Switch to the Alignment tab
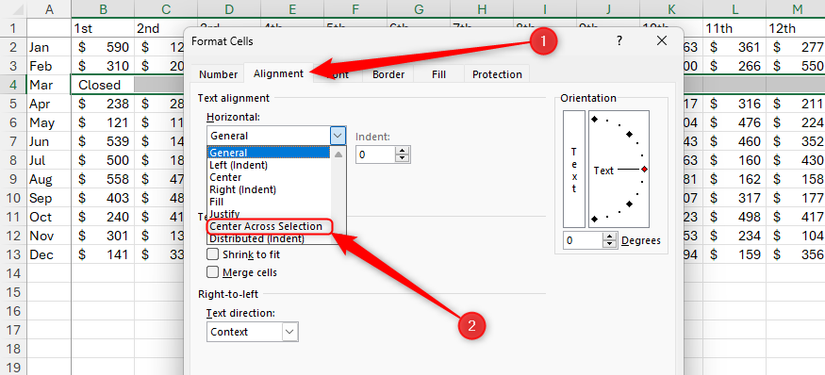 click(278, 74)
